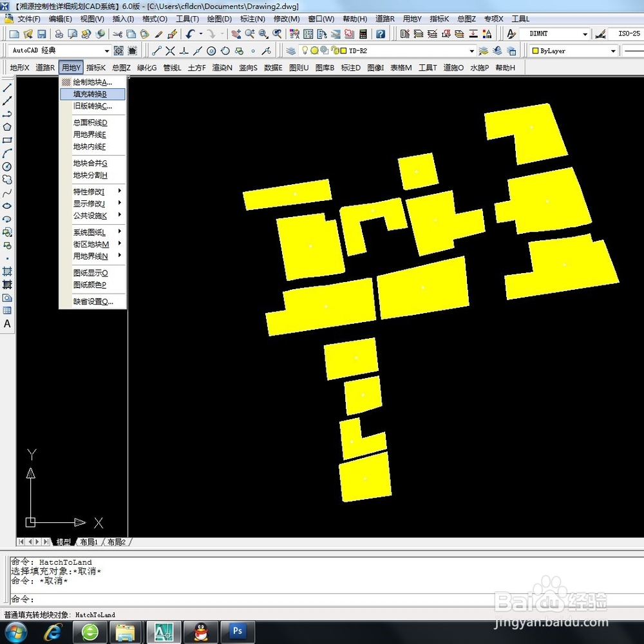Click the Zoom Previous icon
The width and height of the screenshot is (644, 644).
point(277,34)
